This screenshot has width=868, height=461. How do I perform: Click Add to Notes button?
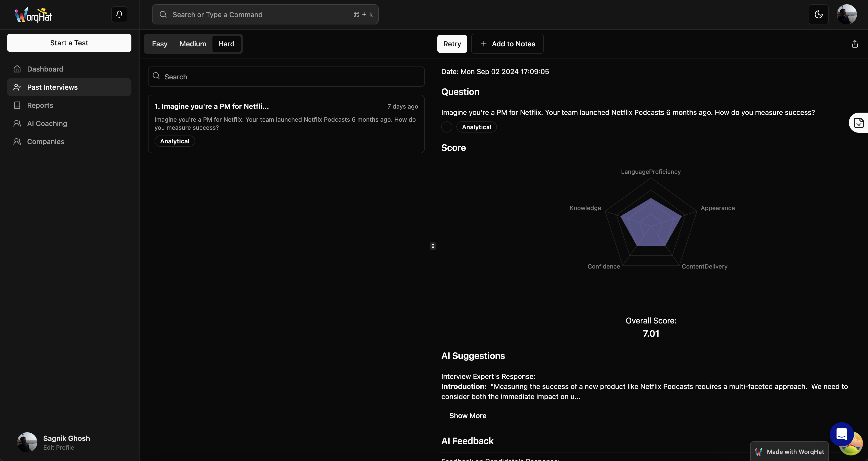(507, 44)
